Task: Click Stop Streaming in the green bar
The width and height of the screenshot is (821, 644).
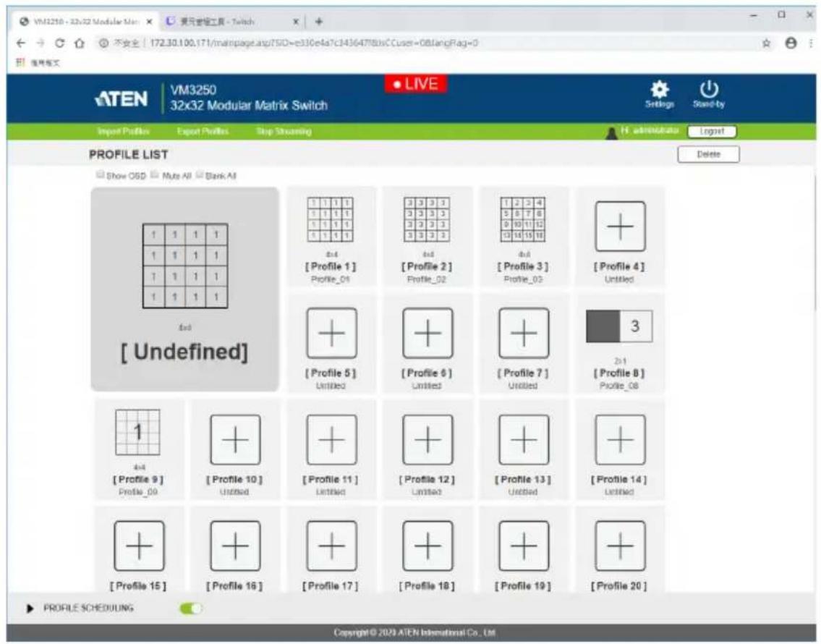Action: coord(284,132)
